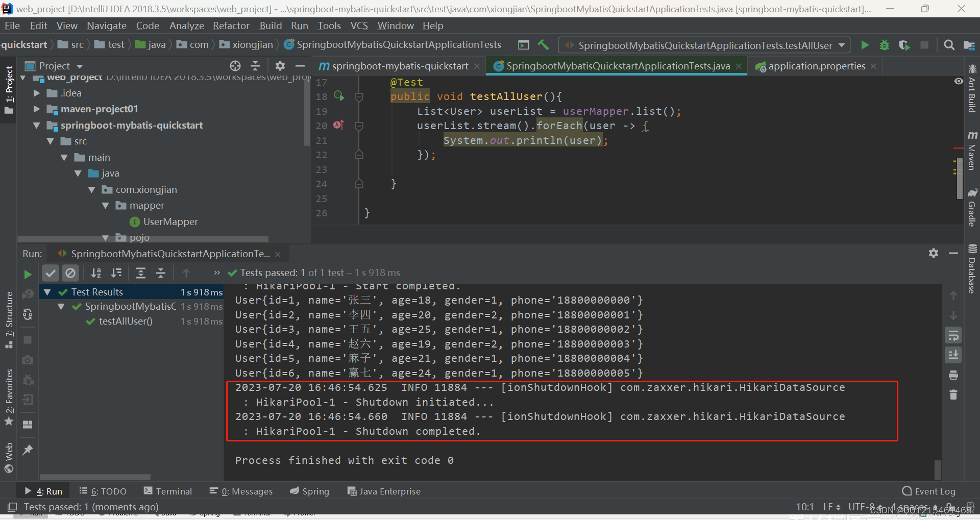980x520 pixels.
Task: Select testAllUser() test result
Action: [x=126, y=321]
